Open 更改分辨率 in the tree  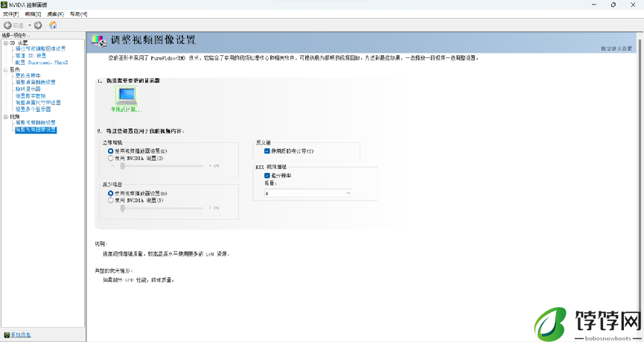point(28,76)
